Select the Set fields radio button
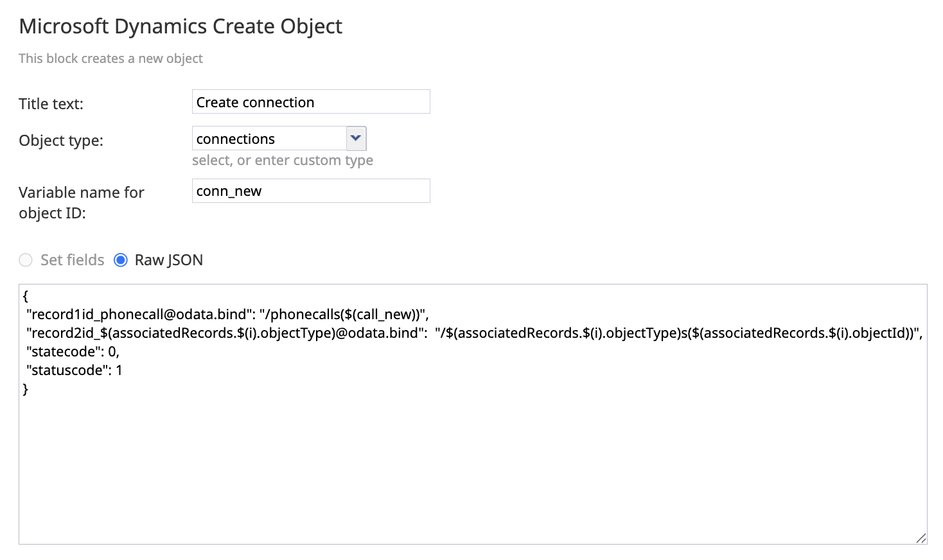The width and height of the screenshot is (943, 560). [x=25, y=259]
